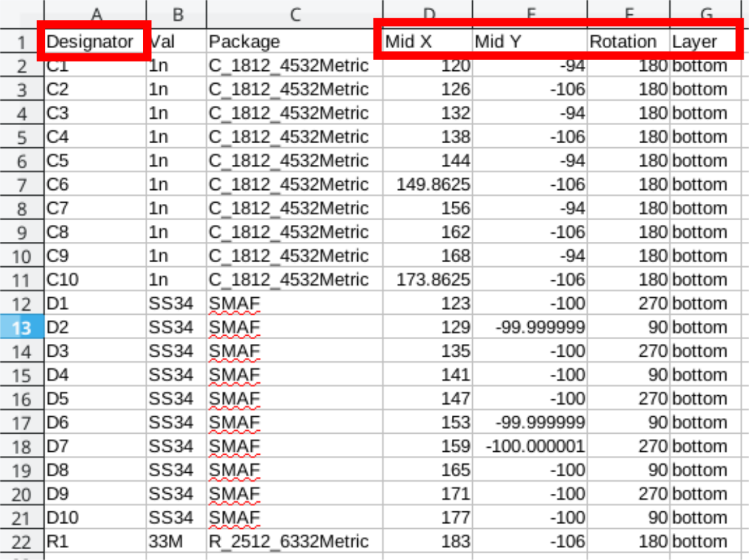The height and width of the screenshot is (560, 749).
Task: Click the Mid X header cell
Action: [x=427, y=42]
